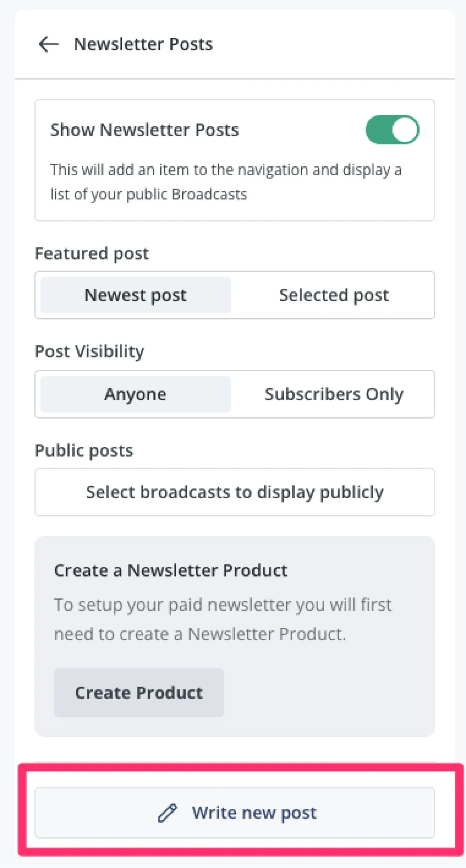Toggle off Show Newsletter Posts switch
The height and width of the screenshot is (868, 466).
[x=392, y=130]
